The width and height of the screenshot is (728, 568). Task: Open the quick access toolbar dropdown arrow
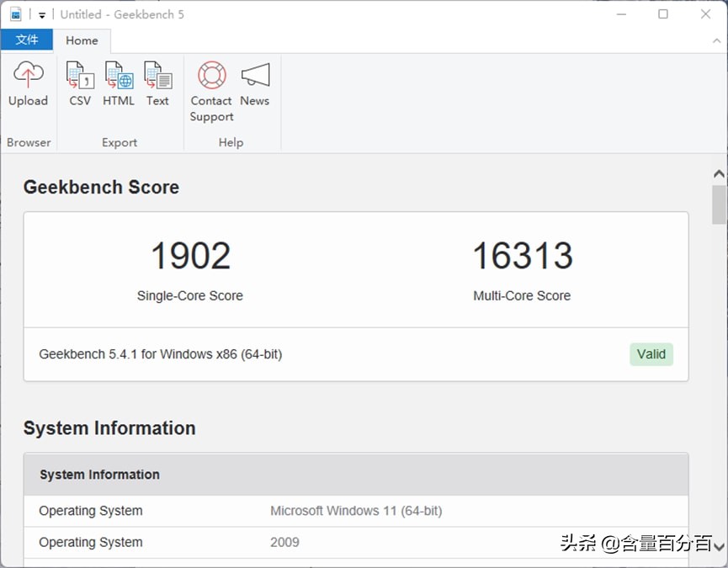(x=42, y=15)
